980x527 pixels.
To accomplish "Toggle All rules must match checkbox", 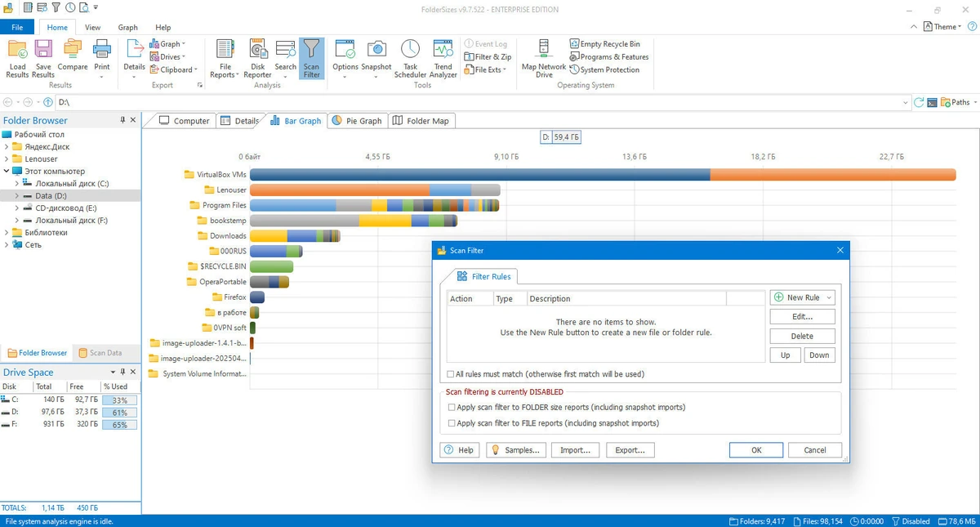I will pyautogui.click(x=451, y=374).
